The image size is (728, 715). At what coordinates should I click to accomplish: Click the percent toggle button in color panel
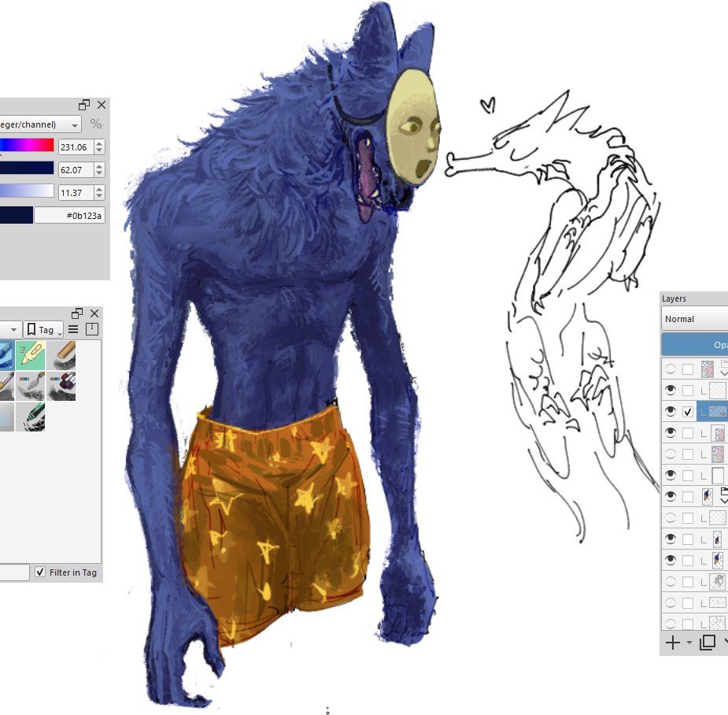[x=96, y=124]
